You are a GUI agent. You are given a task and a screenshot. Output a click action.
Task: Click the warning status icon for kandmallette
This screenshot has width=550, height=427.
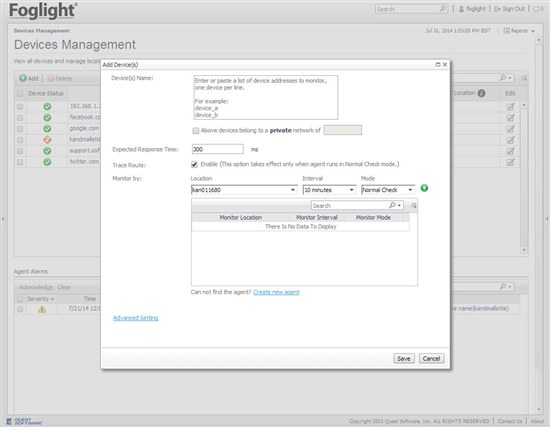point(47,140)
